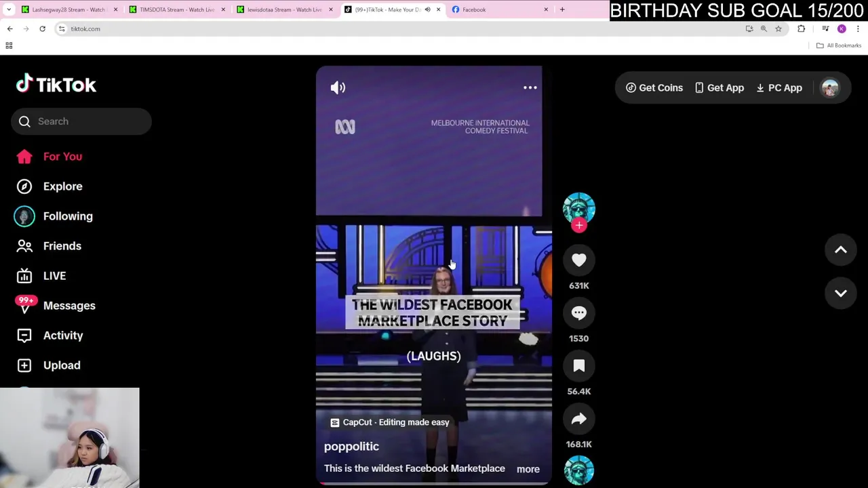Go to previous video with up chevron

[841, 250]
